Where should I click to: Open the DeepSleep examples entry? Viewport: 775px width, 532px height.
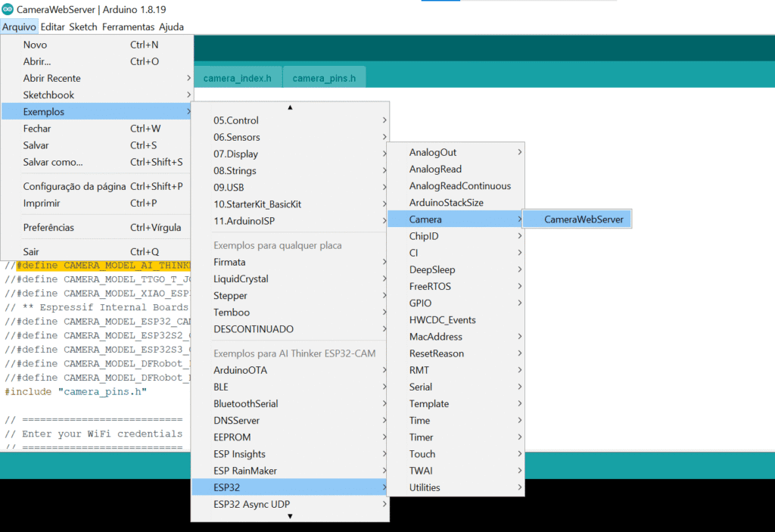point(432,270)
